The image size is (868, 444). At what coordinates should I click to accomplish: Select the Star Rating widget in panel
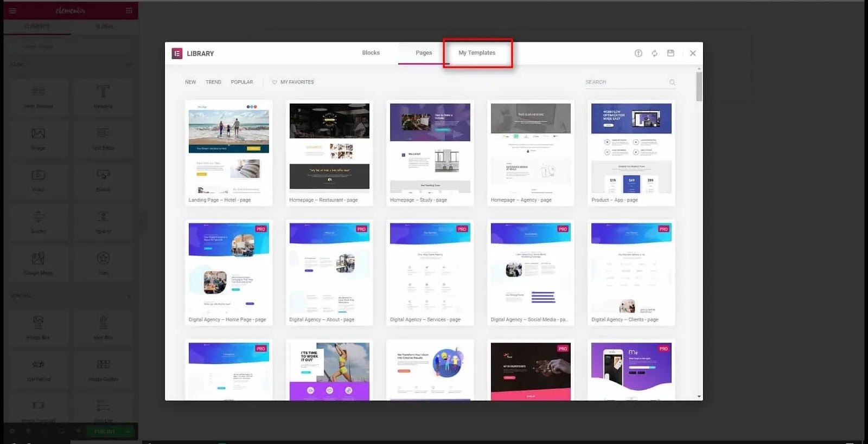pyautogui.click(x=38, y=369)
